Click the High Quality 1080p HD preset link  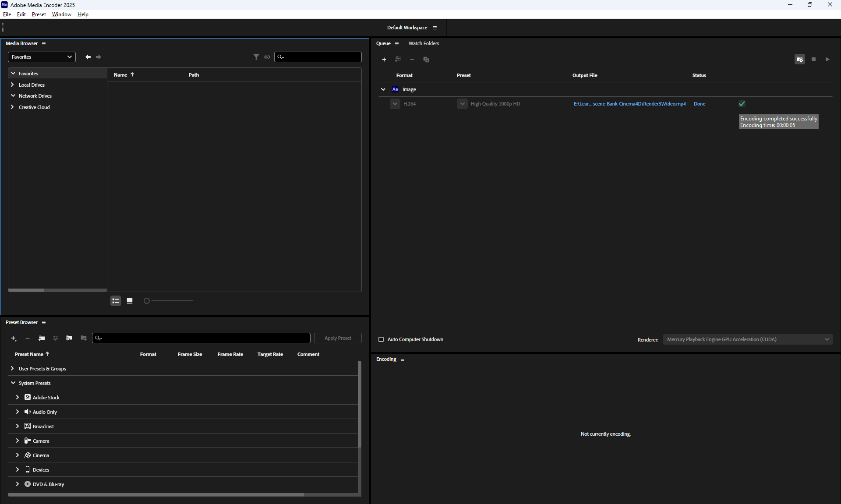click(495, 104)
